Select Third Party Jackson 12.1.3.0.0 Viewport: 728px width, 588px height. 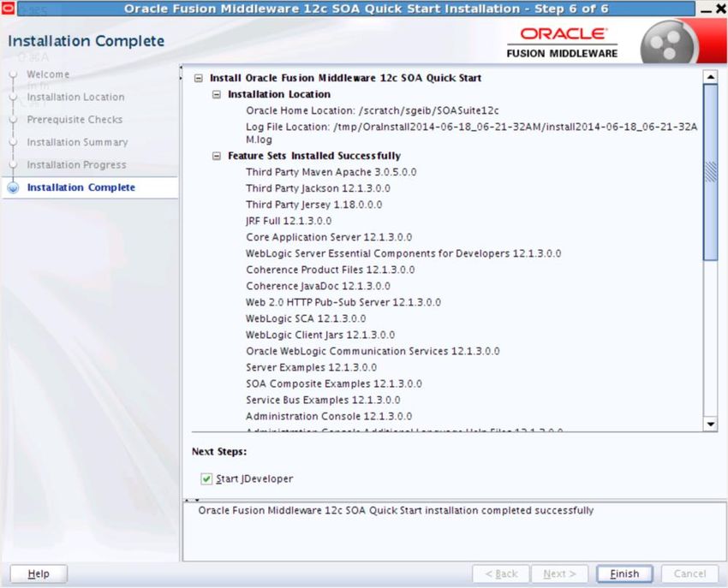[x=318, y=188]
